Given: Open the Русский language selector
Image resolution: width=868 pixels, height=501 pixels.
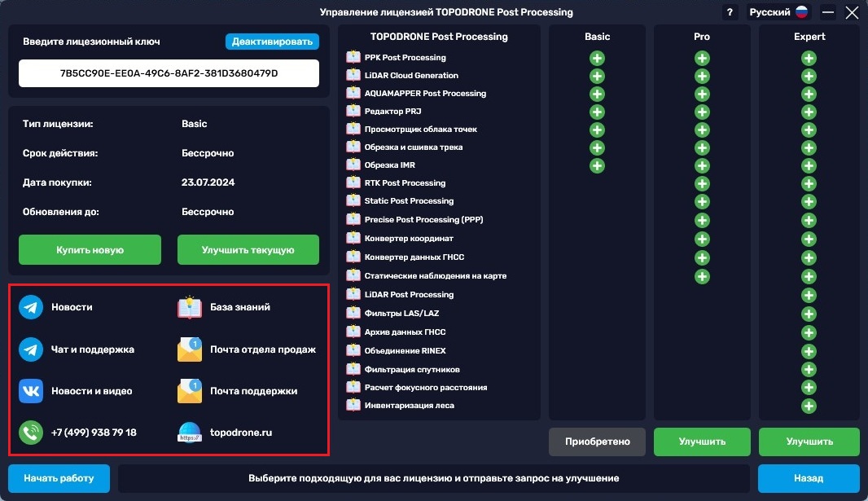Looking at the screenshot, I should 778,12.
